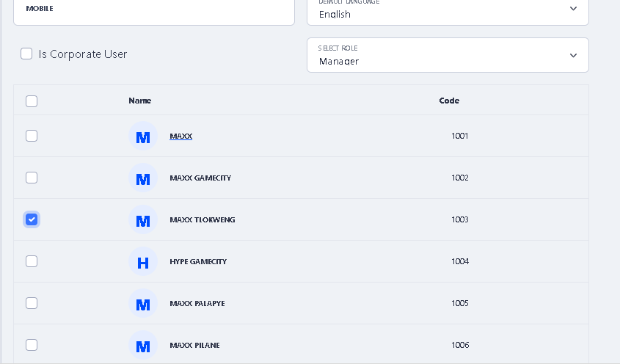Click the HYPE GAMECITY 'H' avatar icon

[x=143, y=262]
